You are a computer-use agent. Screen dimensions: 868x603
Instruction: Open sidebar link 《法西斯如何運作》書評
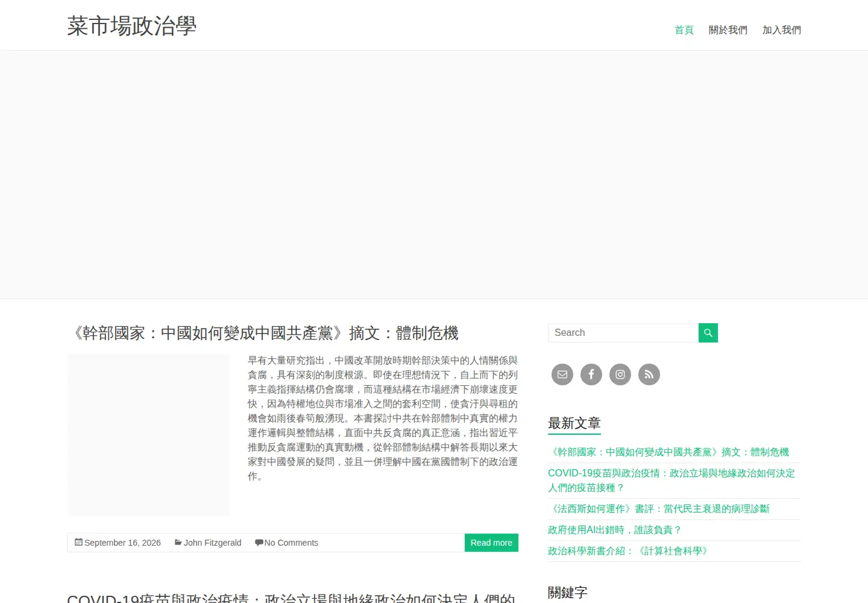click(x=659, y=509)
